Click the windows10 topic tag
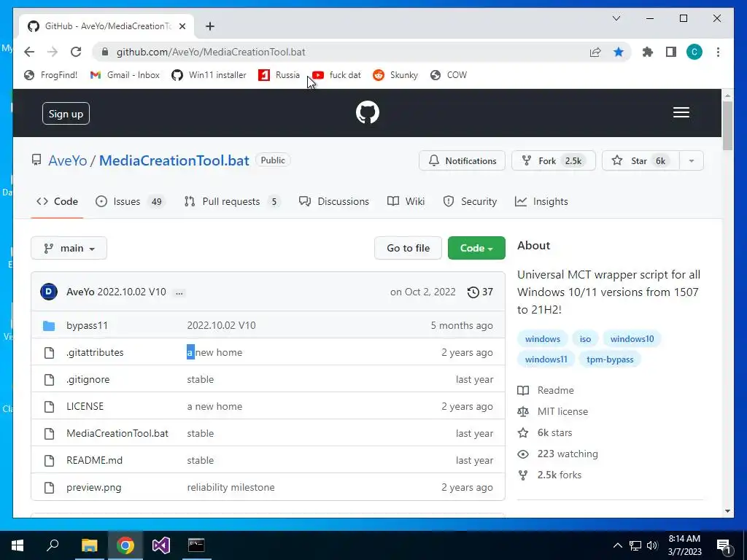The height and width of the screenshot is (560, 747). (x=632, y=339)
